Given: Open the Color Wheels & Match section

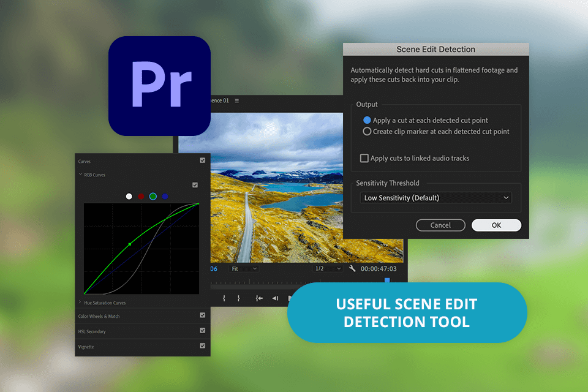Looking at the screenshot, I should click(x=99, y=316).
